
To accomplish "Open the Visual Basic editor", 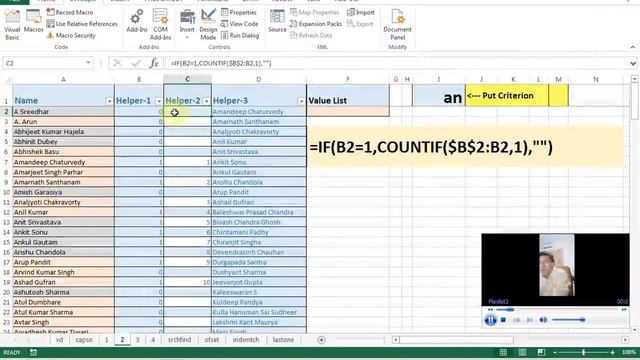I will (12, 24).
